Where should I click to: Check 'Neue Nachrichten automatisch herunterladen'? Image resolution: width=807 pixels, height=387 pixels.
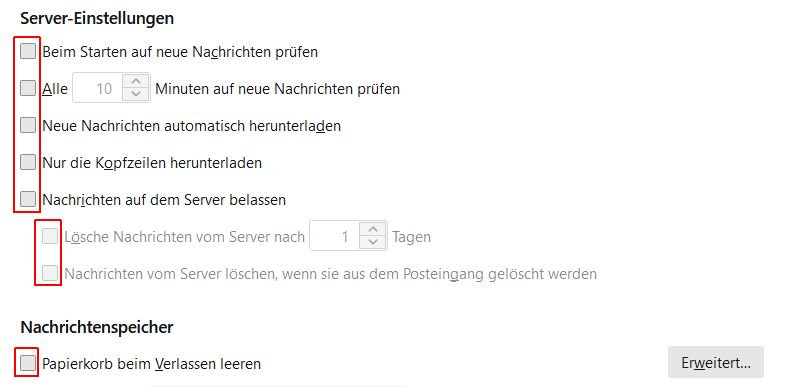(28, 125)
